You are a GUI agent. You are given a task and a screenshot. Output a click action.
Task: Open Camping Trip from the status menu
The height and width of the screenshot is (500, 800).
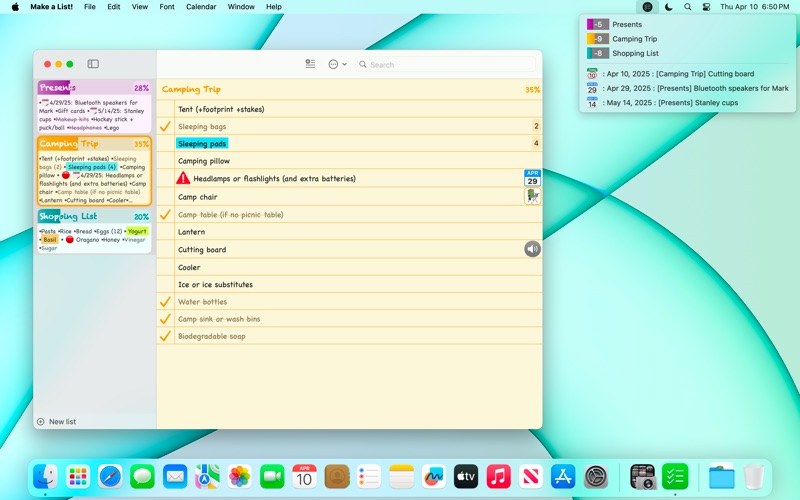point(634,39)
